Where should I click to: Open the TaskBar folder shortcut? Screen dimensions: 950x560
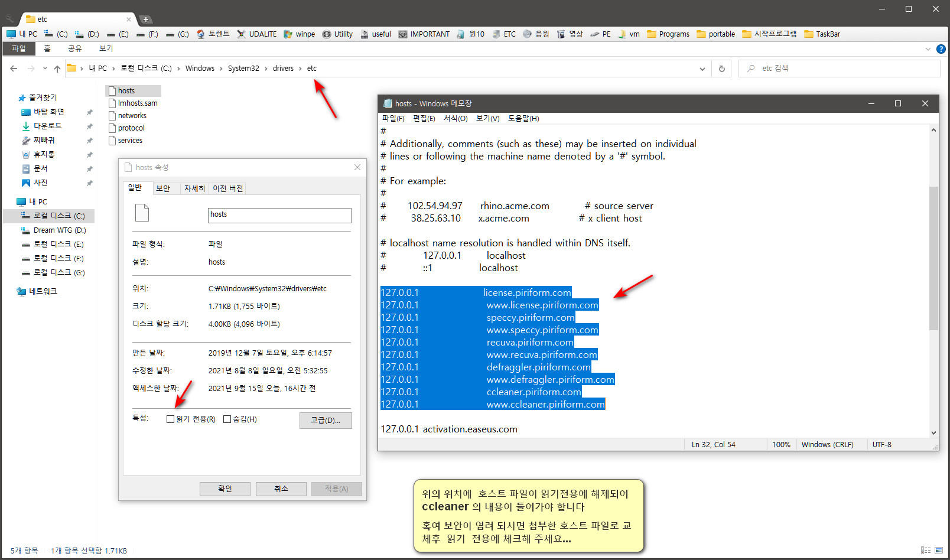(x=822, y=34)
